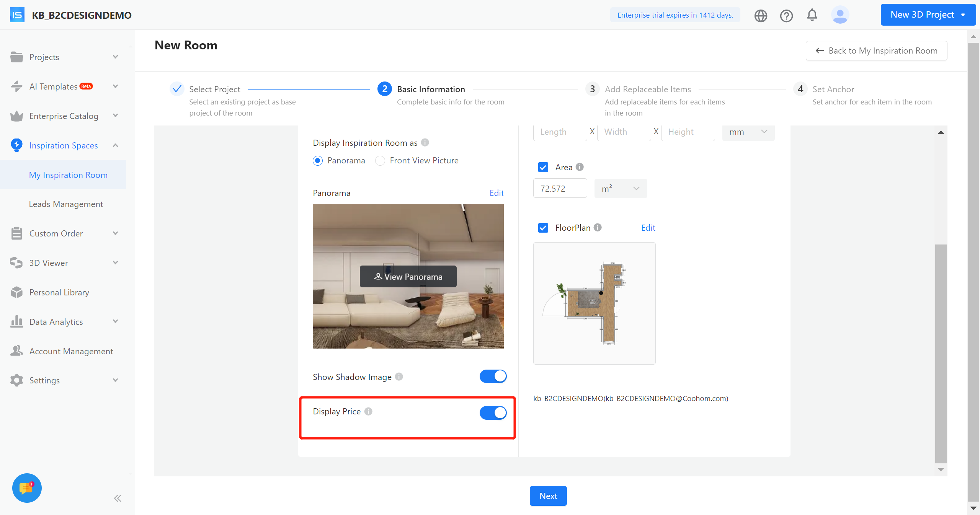Click the globe language icon
Image resolution: width=980 pixels, height=515 pixels.
761,16
